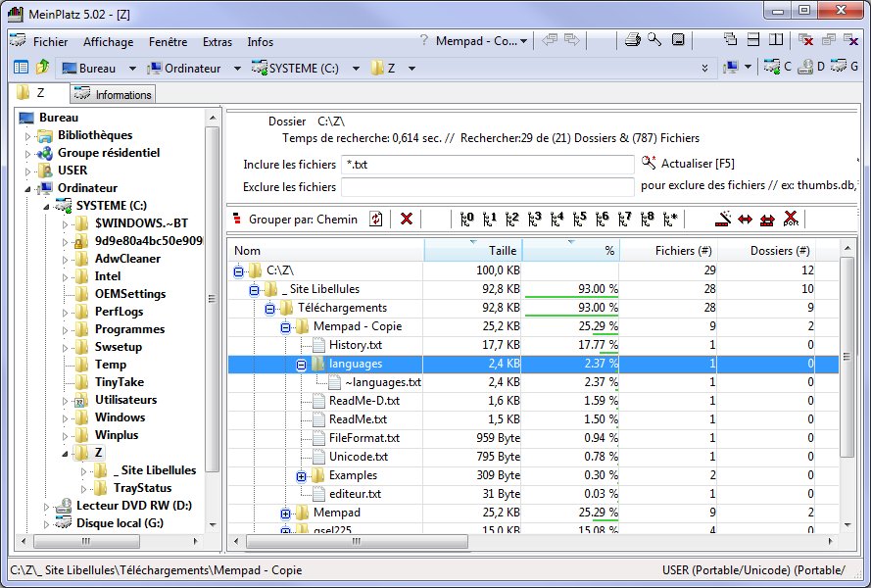Expand tree to level 3 icon
The image size is (871, 588).
[534, 219]
